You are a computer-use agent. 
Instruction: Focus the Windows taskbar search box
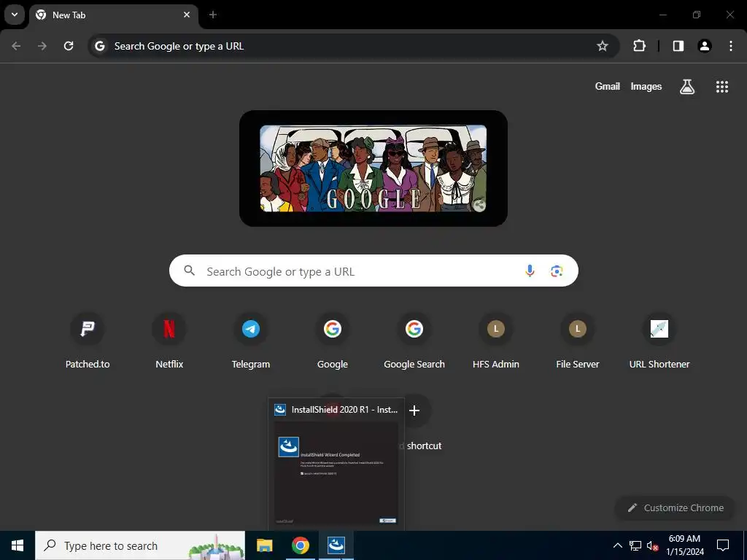pyautogui.click(x=140, y=545)
